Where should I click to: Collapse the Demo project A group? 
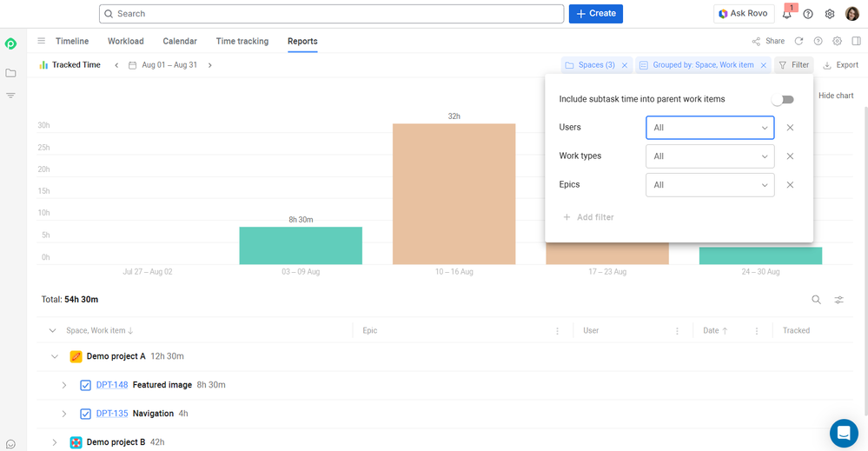54,356
